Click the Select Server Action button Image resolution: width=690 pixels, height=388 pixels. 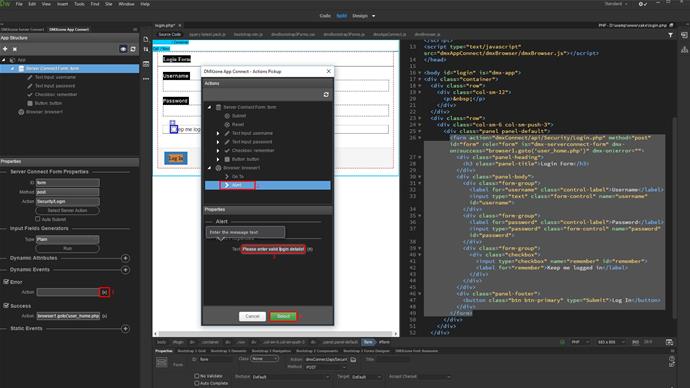click(x=67, y=210)
